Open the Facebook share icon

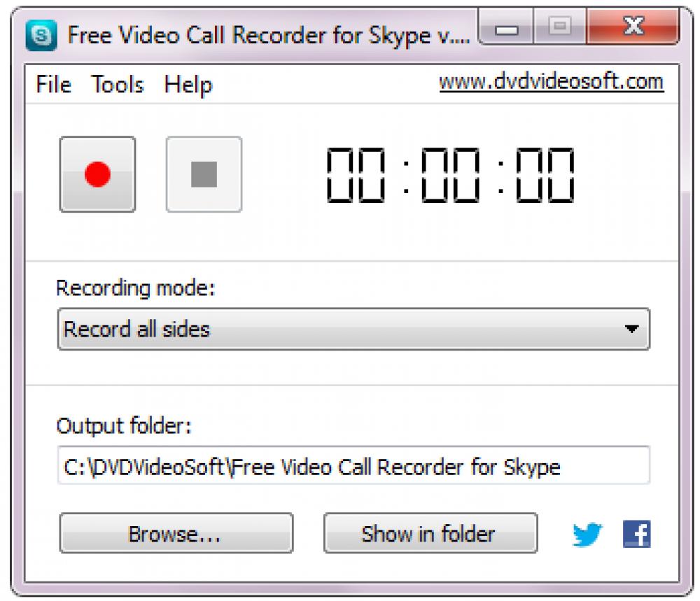(x=638, y=534)
